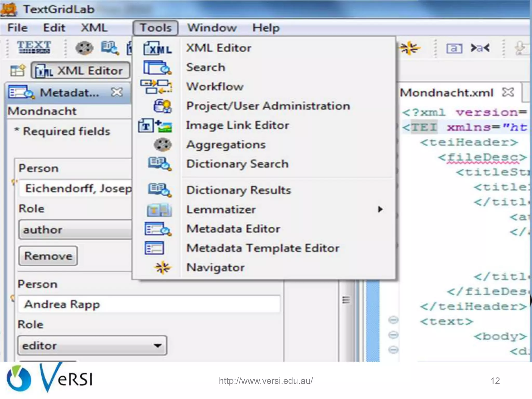The image size is (532, 399).
Task: Click the TEXT logo toolbar icon
Action: [x=34, y=48]
